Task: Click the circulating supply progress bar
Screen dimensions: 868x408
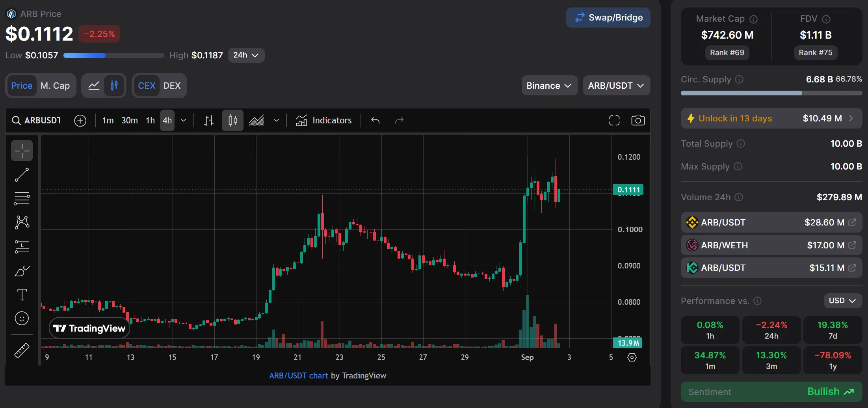Action: 771,93
